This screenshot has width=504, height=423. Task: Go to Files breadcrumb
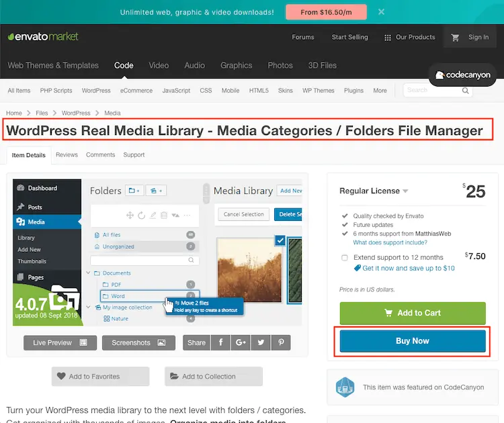click(x=42, y=113)
